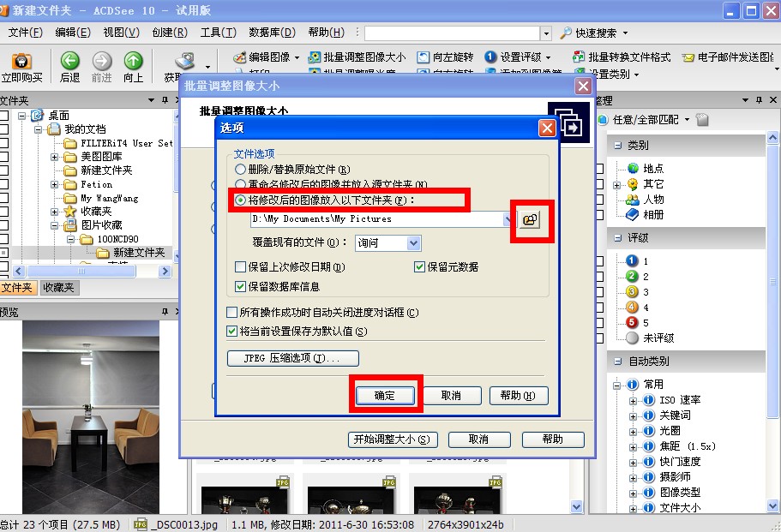This screenshot has width=781, height=532.
Task: Collapse the 自动类别 section
Action: pyautogui.click(x=618, y=362)
